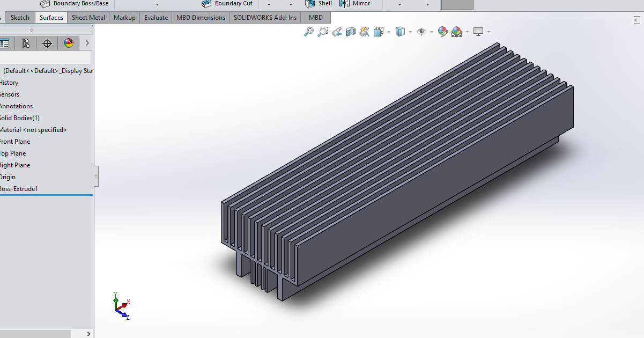Open Edit Appearance color ball

pos(442,32)
